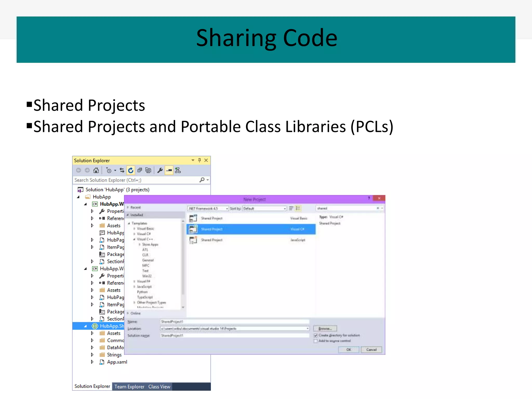Select Win32 under Visual C++
The width and height of the screenshot is (532, 399).
[x=147, y=276]
